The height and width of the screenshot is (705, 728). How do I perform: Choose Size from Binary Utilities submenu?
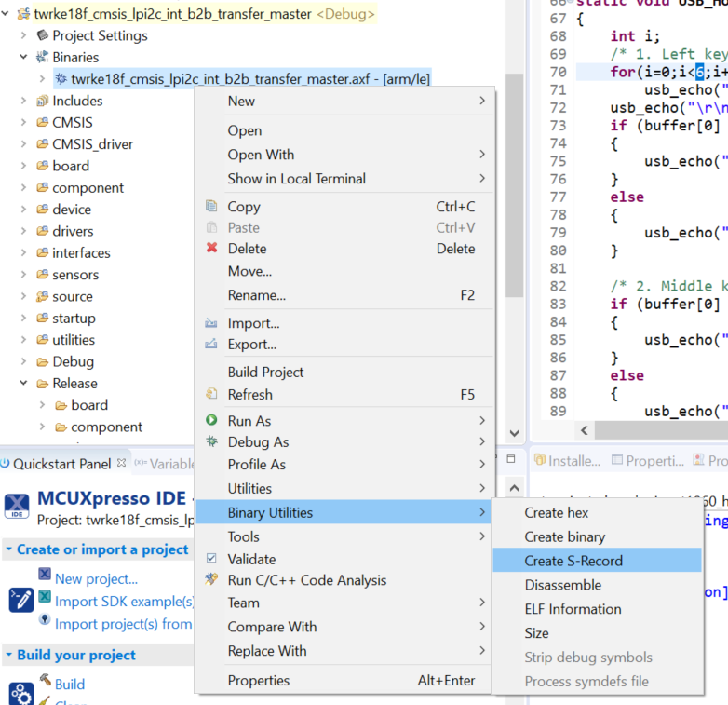[597, 633]
